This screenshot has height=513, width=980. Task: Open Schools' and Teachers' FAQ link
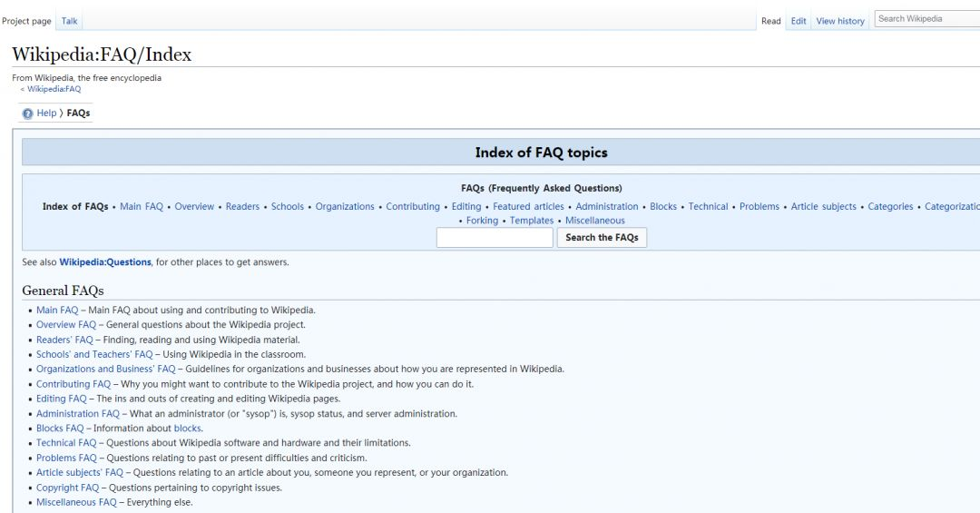(x=94, y=354)
